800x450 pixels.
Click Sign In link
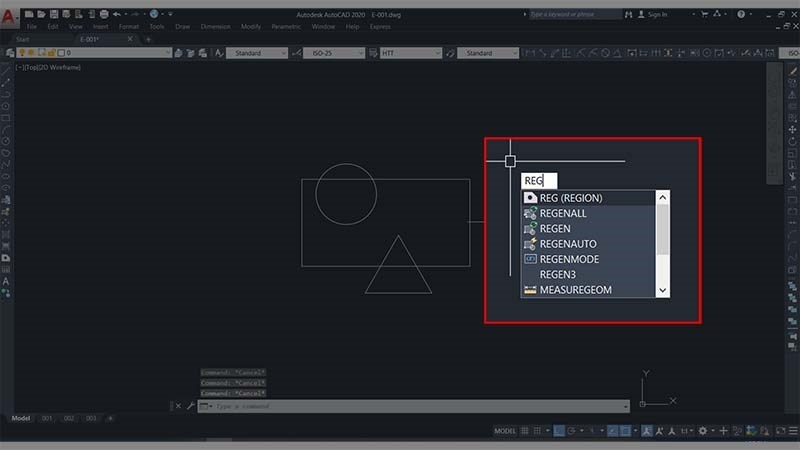pos(657,14)
